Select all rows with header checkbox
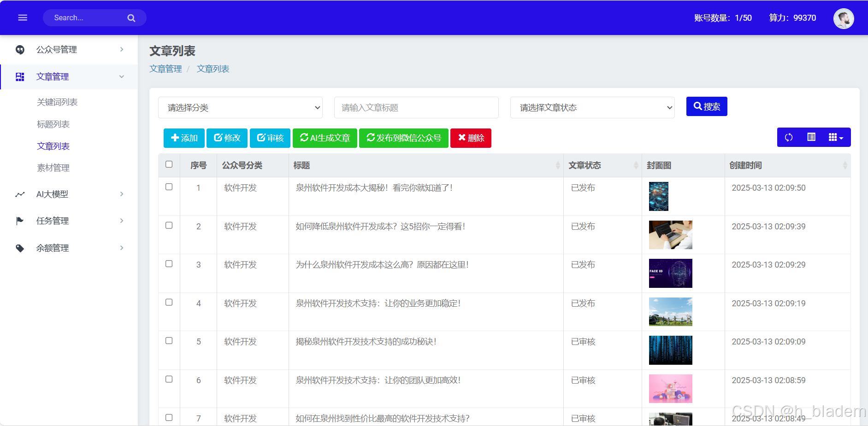868x426 pixels. point(169,164)
